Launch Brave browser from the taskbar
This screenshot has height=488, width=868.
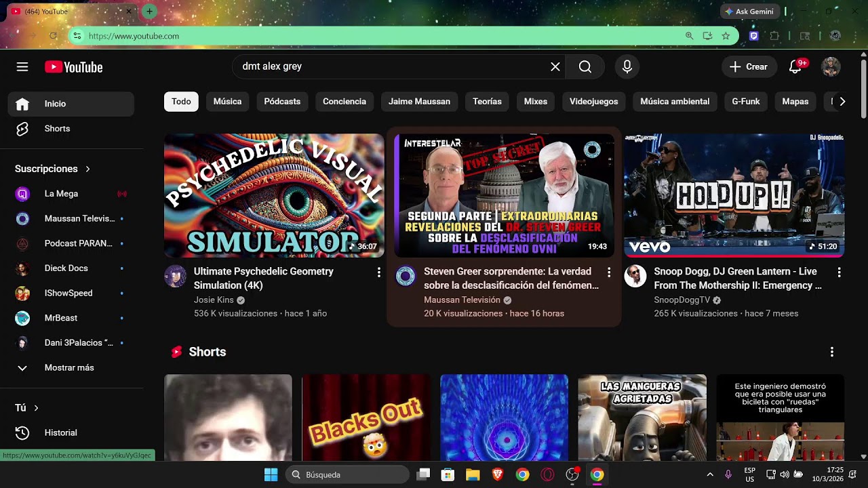point(498,474)
